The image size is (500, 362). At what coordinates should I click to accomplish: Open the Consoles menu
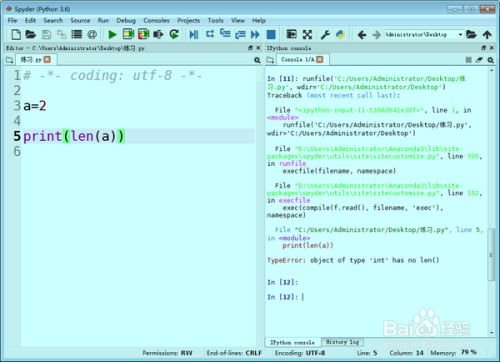[x=156, y=20]
